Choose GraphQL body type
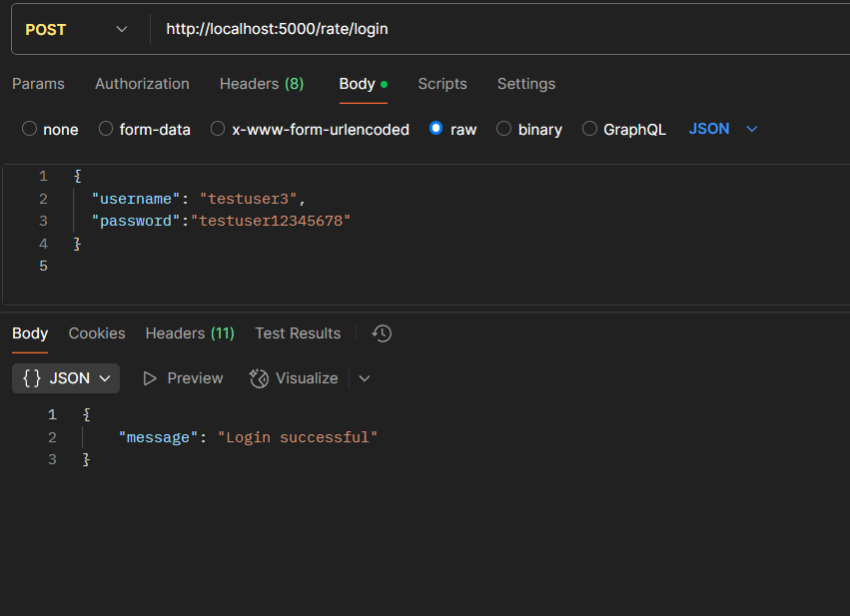Viewport: 850px width, 616px height. (590, 129)
